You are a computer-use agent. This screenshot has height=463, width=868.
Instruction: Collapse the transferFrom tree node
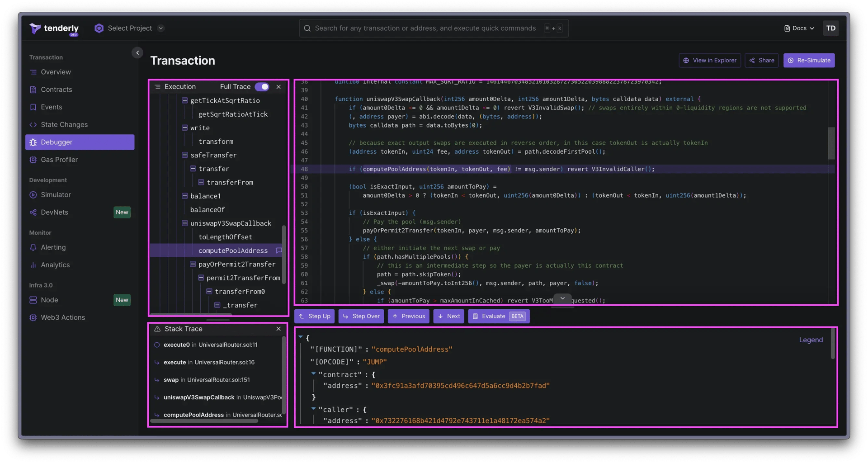point(201,182)
